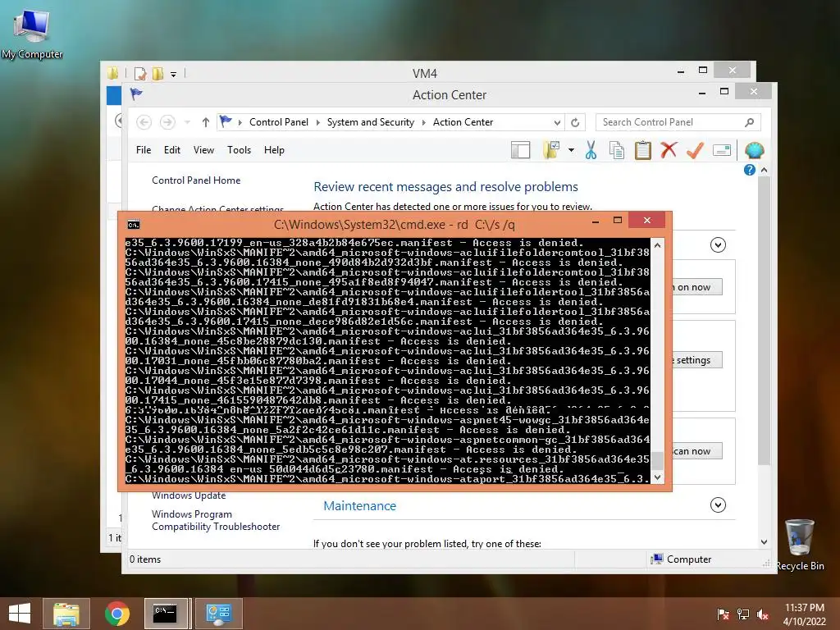The width and height of the screenshot is (840, 630).
Task: Click the Maintenance section heading
Action: 359,505
